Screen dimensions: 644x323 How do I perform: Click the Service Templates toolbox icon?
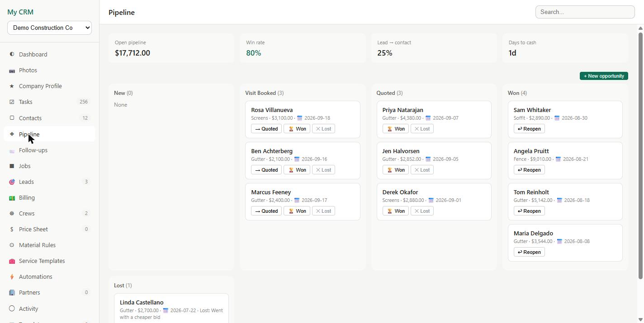pyautogui.click(x=12, y=261)
